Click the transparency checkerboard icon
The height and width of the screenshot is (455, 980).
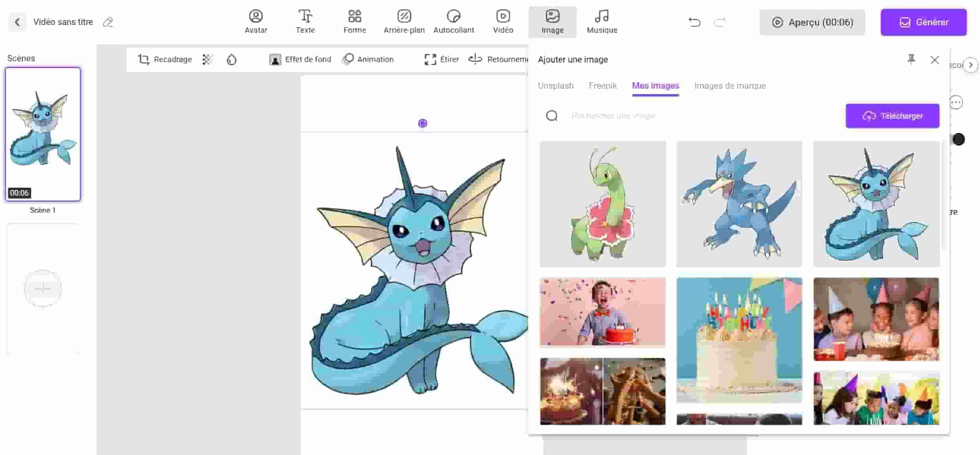[x=207, y=59]
